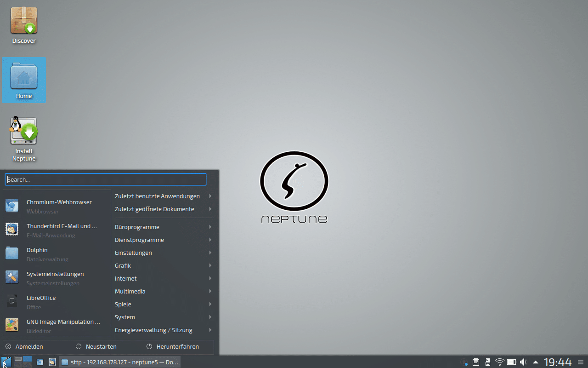This screenshot has height=368, width=588.
Task: Click the Thunderbird quick-launch icon in taskbar
Action: point(52,362)
